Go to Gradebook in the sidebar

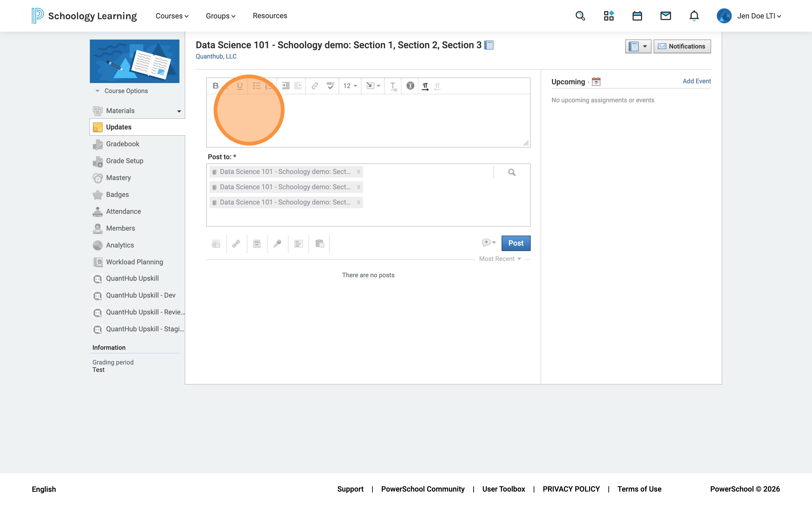[x=123, y=144]
